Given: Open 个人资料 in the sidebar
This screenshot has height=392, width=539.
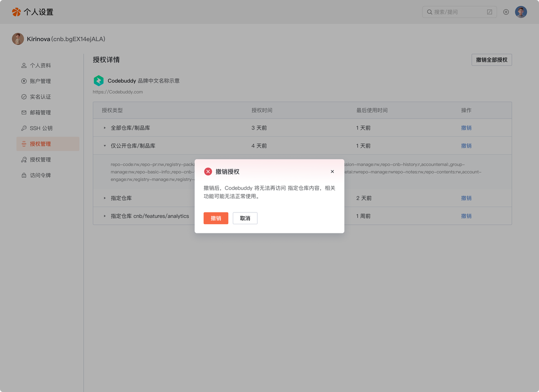Looking at the screenshot, I should pyautogui.click(x=40, y=66).
